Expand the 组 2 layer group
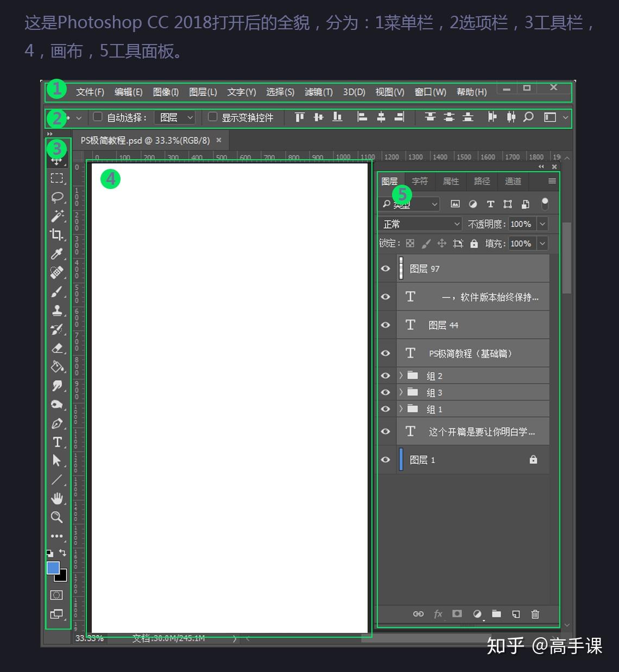This screenshot has height=672, width=619. [x=401, y=375]
